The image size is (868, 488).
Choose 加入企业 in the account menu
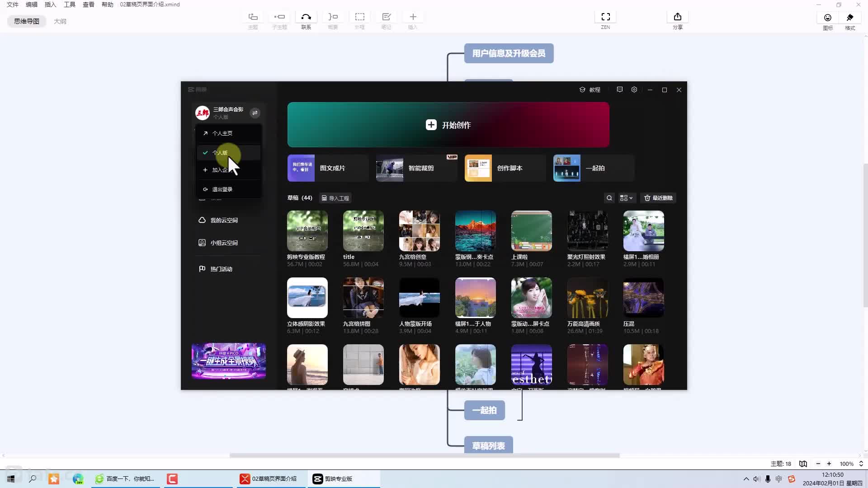229,170
